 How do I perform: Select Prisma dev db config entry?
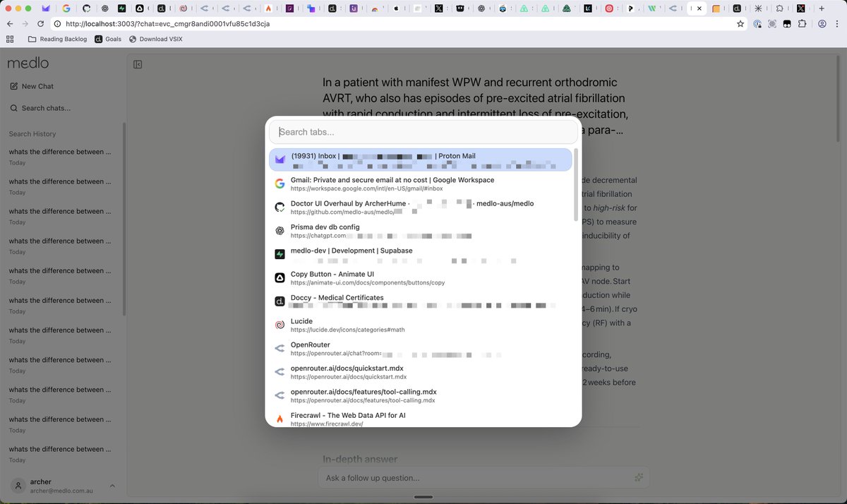point(421,231)
